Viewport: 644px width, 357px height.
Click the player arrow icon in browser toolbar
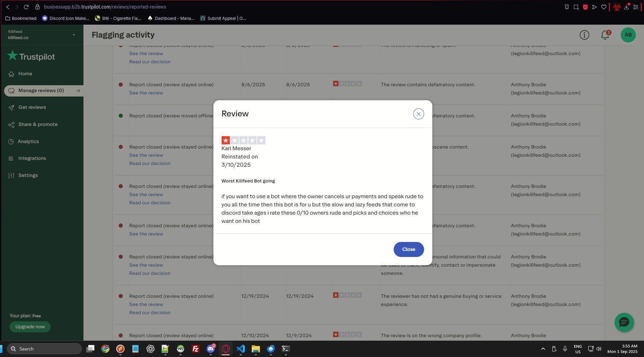click(x=594, y=7)
